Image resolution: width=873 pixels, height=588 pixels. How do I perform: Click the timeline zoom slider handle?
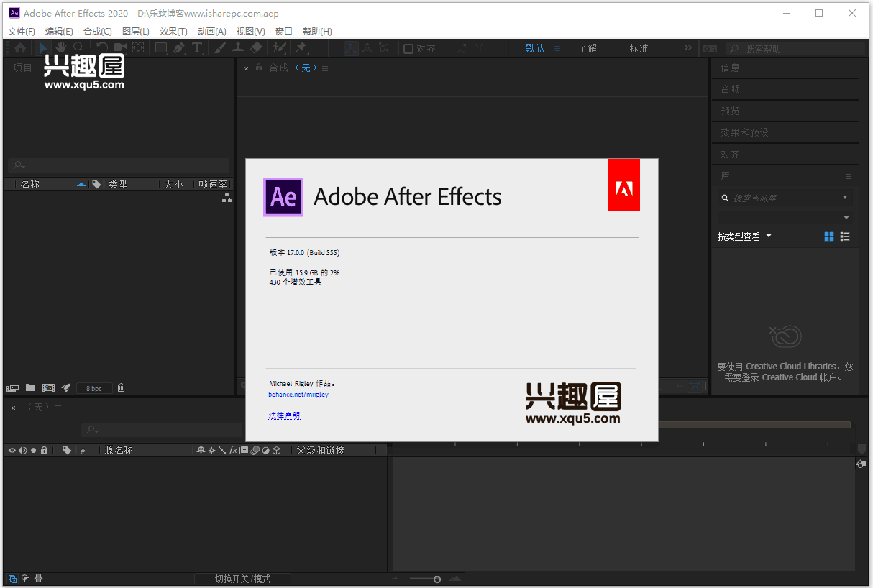437,579
